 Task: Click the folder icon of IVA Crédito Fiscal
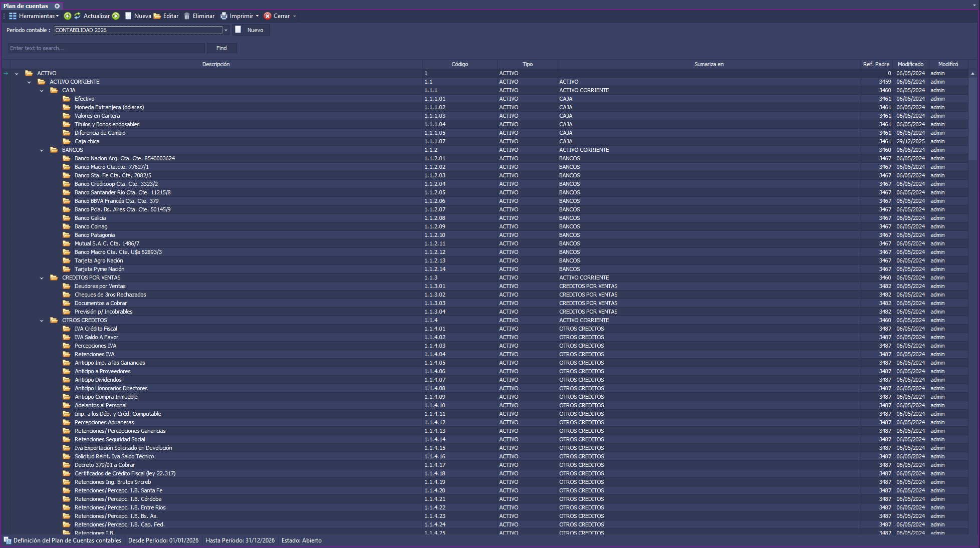[x=67, y=329]
